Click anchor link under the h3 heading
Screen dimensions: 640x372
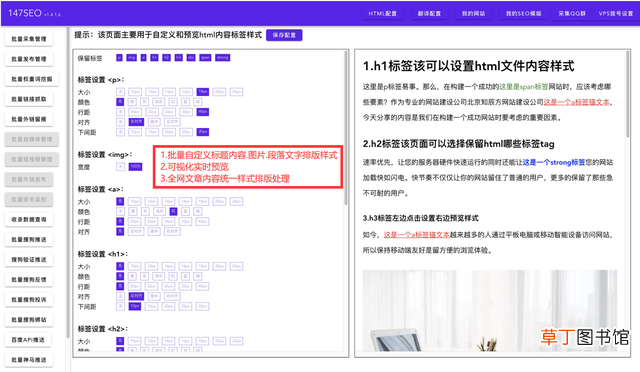pyautogui.click(x=416, y=235)
